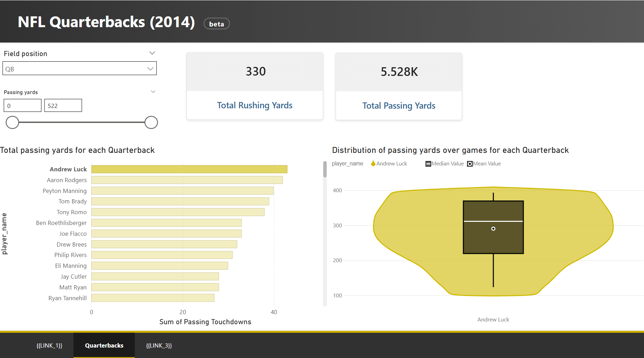Select the Peyton Manning bar
The height and width of the screenshot is (358, 644).
182,191
